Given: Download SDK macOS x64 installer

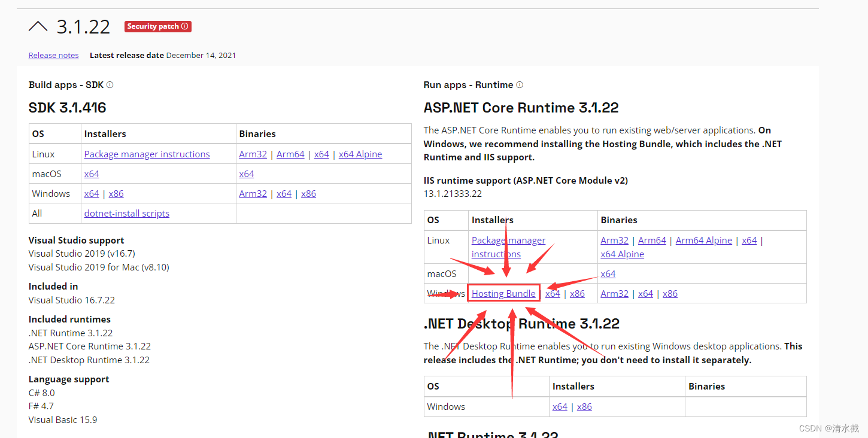Looking at the screenshot, I should click(92, 174).
